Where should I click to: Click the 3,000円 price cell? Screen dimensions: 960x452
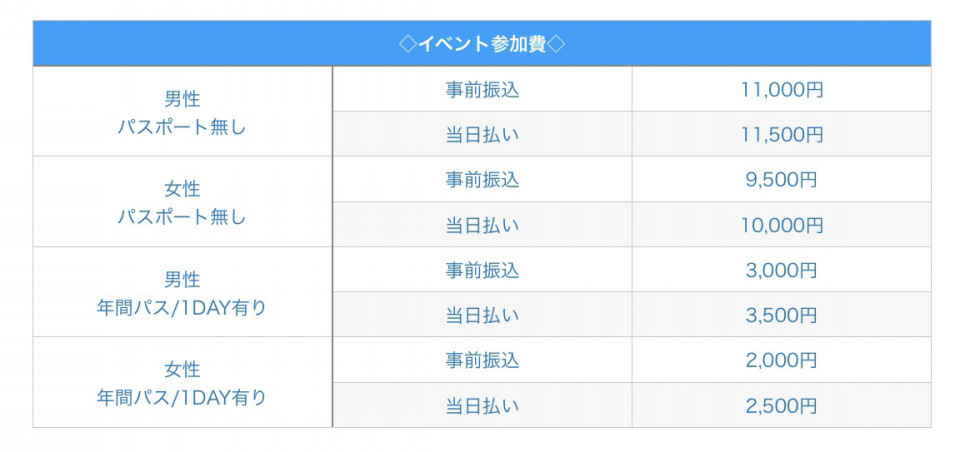coord(782,269)
